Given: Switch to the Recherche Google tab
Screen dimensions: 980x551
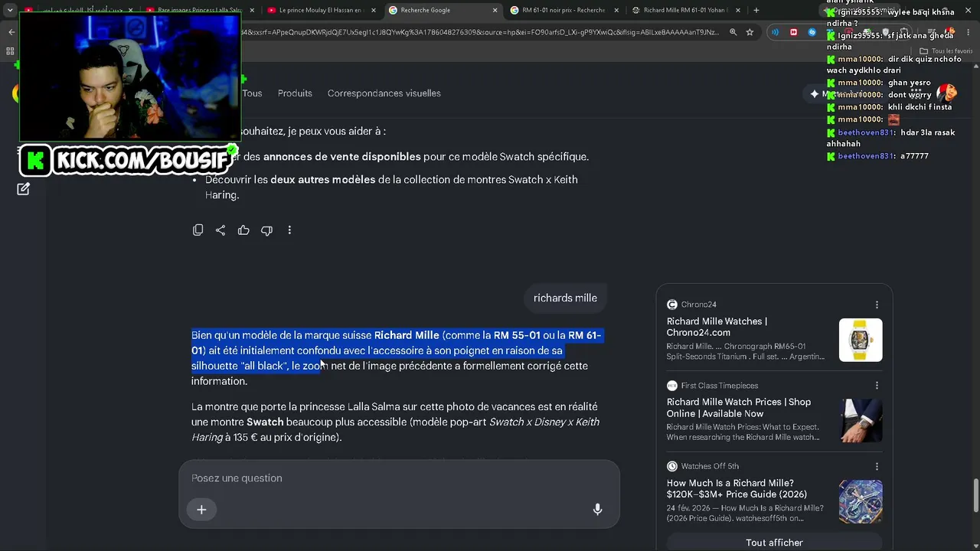Looking at the screenshot, I should click(443, 10).
